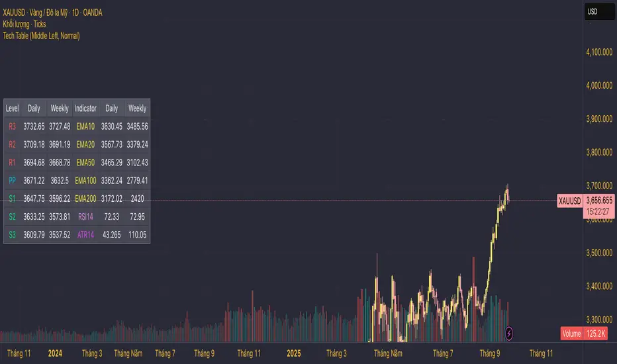
Task: Click Tháng Năm on the 2025 timeline
Action: (x=389, y=354)
